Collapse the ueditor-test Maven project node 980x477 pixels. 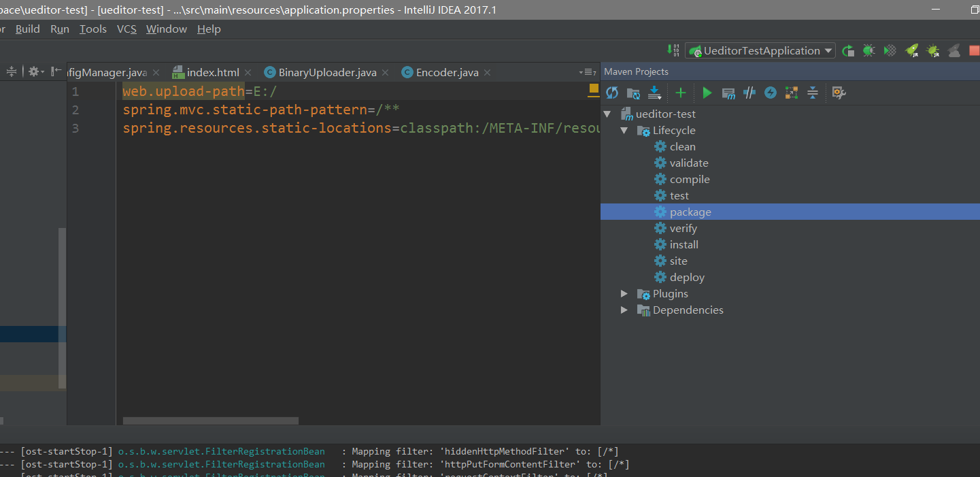pos(607,114)
